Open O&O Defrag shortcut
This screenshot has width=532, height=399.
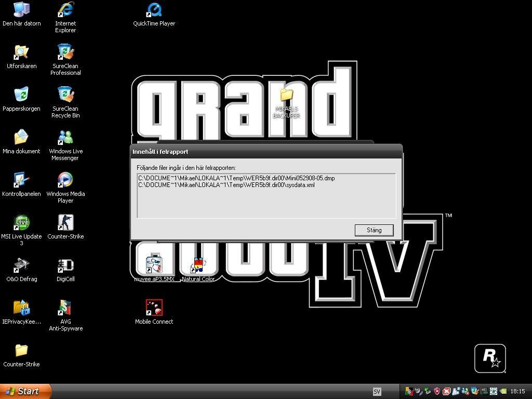(22, 270)
